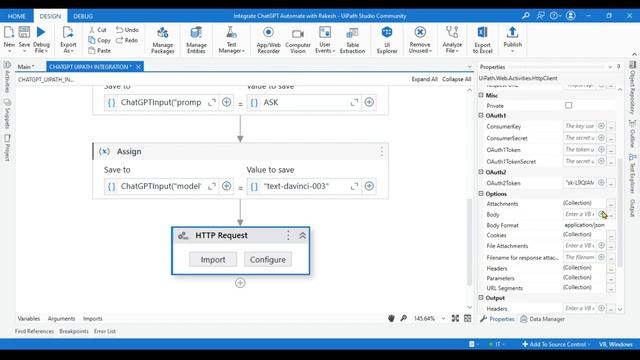Viewport: 640px width, 360px height.
Task: Collapse the HTTP Request activity
Action: [x=302, y=236]
